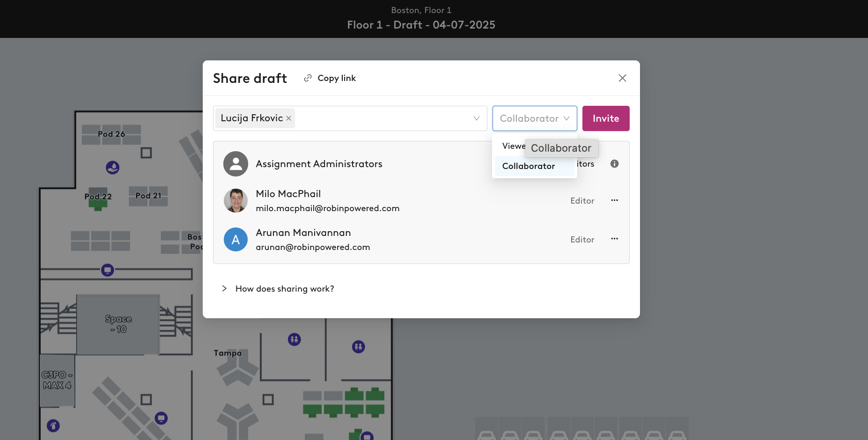The height and width of the screenshot is (440, 868).
Task: Click the Assignment Administrators group avatar
Action: [x=235, y=164]
